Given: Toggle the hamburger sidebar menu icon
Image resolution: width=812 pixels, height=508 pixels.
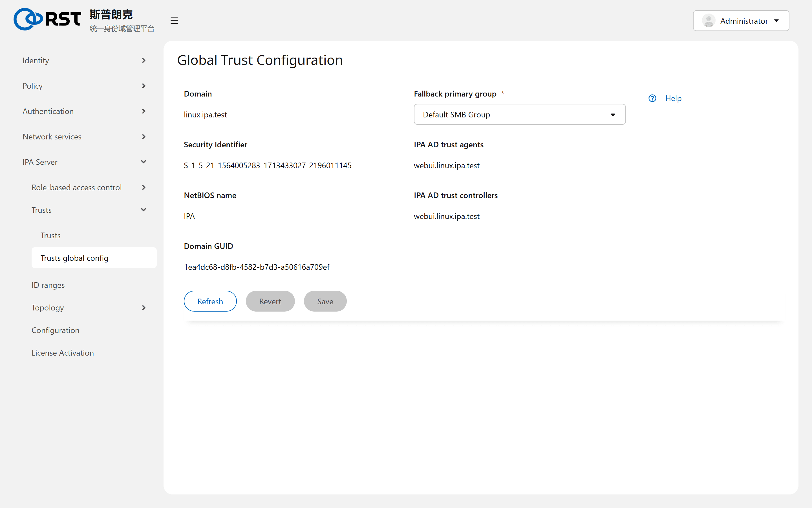Looking at the screenshot, I should point(174,21).
